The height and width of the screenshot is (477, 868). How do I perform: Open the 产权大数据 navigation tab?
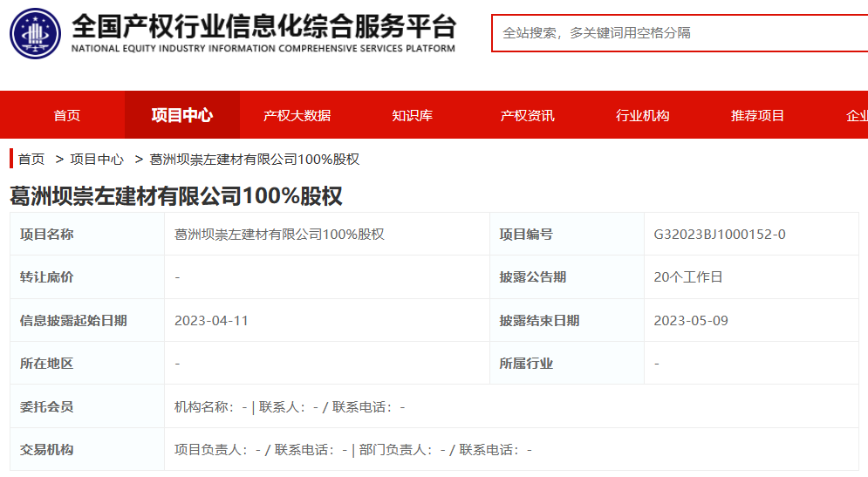coord(297,115)
